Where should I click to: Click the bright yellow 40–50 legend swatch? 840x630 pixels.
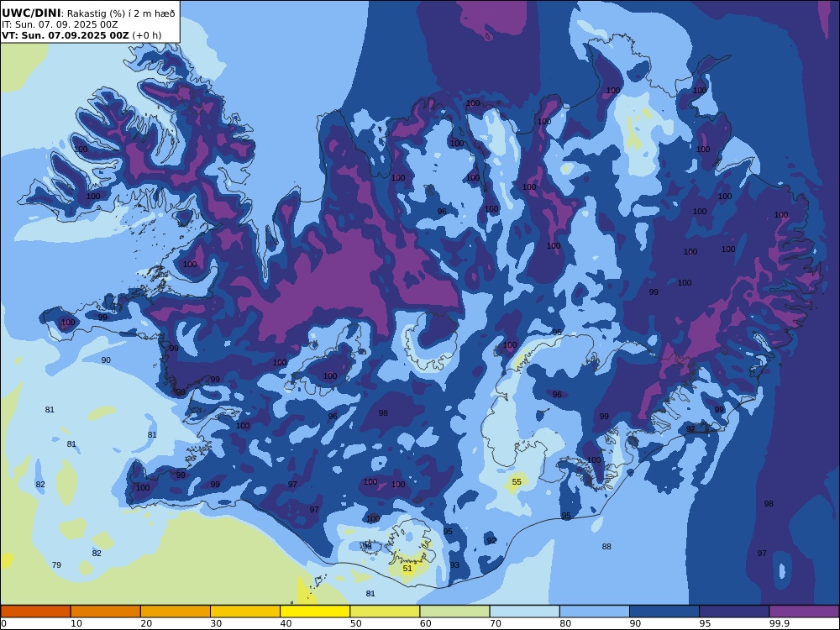coord(315,612)
